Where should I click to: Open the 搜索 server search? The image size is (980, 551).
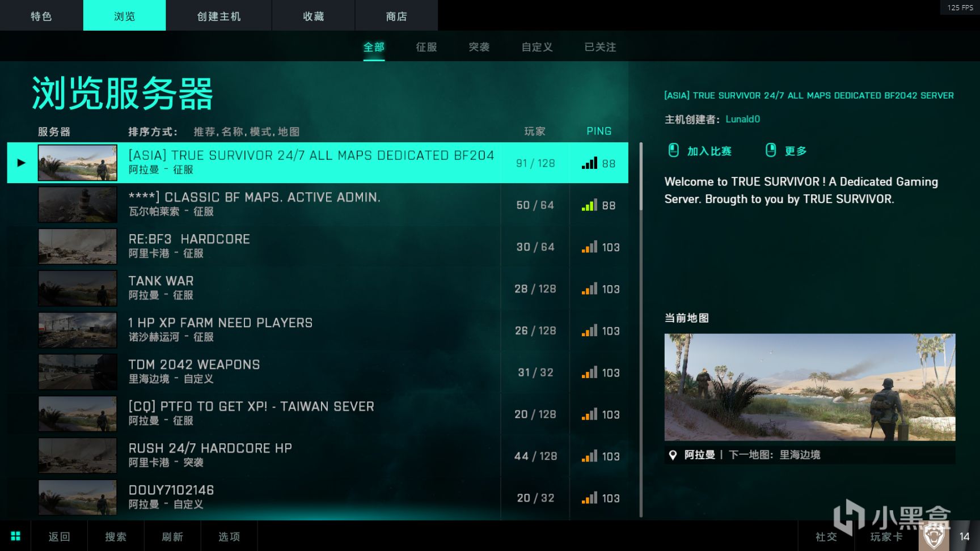click(x=116, y=536)
